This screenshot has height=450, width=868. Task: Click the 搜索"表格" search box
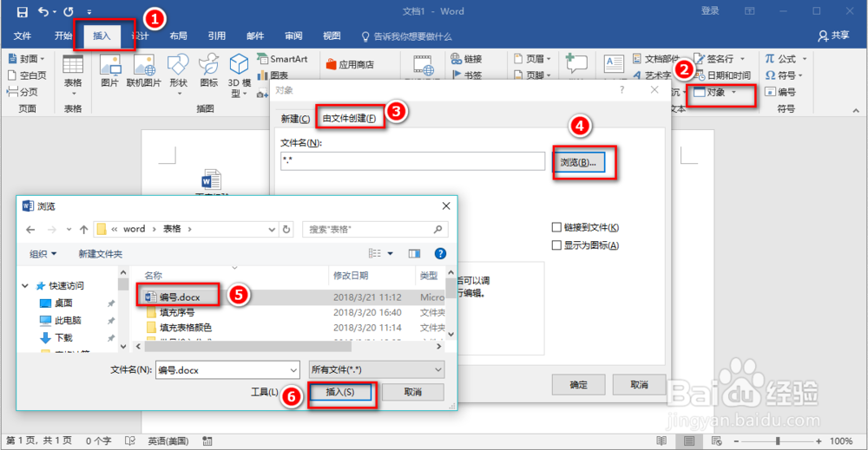click(375, 230)
